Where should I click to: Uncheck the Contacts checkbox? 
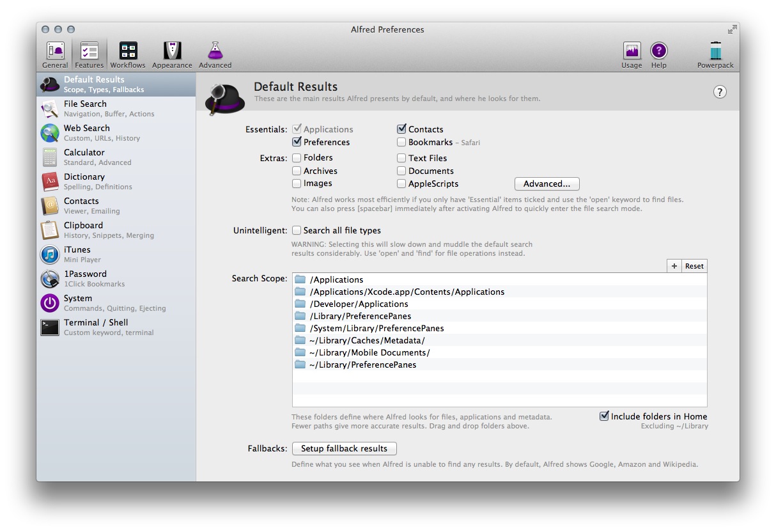[x=401, y=129]
